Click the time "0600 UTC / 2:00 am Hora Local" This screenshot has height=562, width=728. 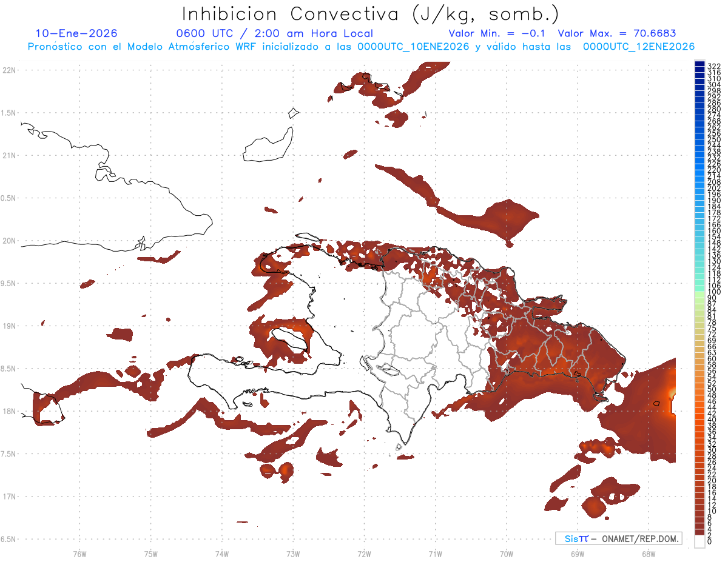(275, 33)
